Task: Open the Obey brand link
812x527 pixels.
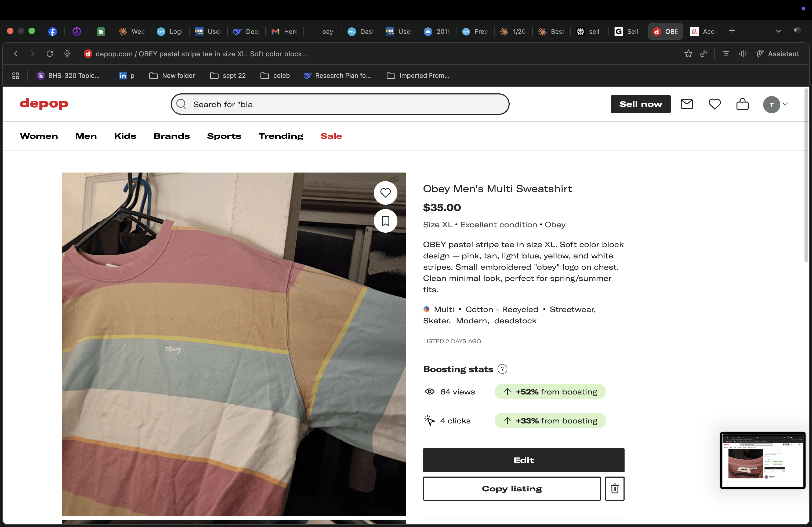Action: [555, 225]
